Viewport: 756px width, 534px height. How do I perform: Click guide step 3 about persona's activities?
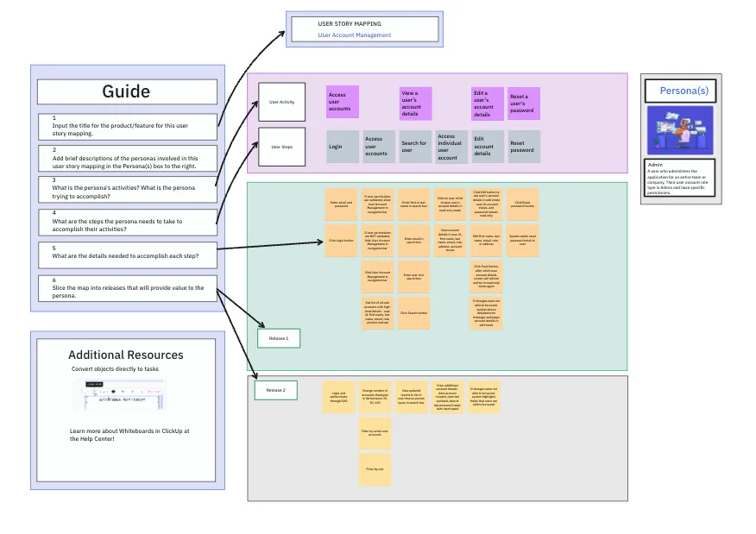click(127, 190)
